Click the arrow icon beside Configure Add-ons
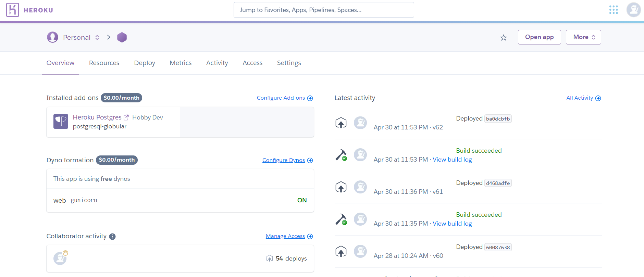This screenshot has width=644, height=277. [310, 98]
